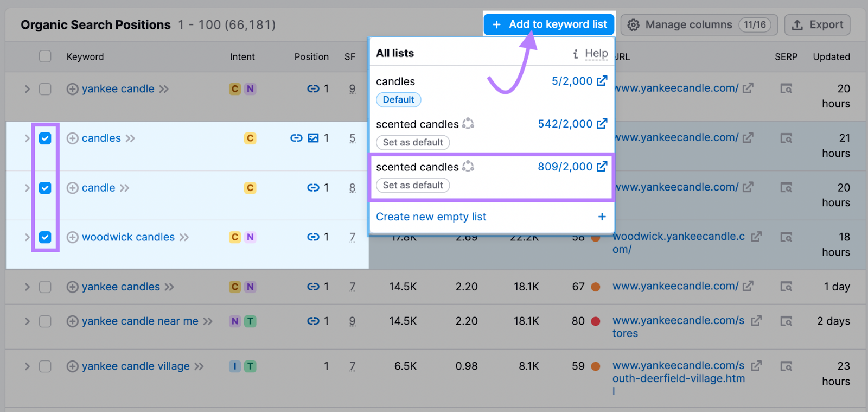This screenshot has width=868, height=412.
Task: Expand the yankee candle row
Action: [x=27, y=89]
